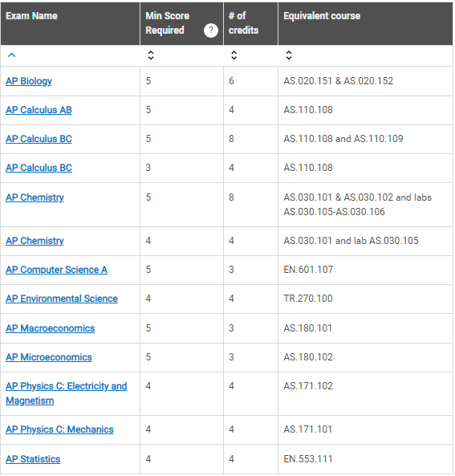This screenshot has width=455, height=476.
Task: Open AP Calculus BC with 8 credits
Action: click(x=39, y=139)
